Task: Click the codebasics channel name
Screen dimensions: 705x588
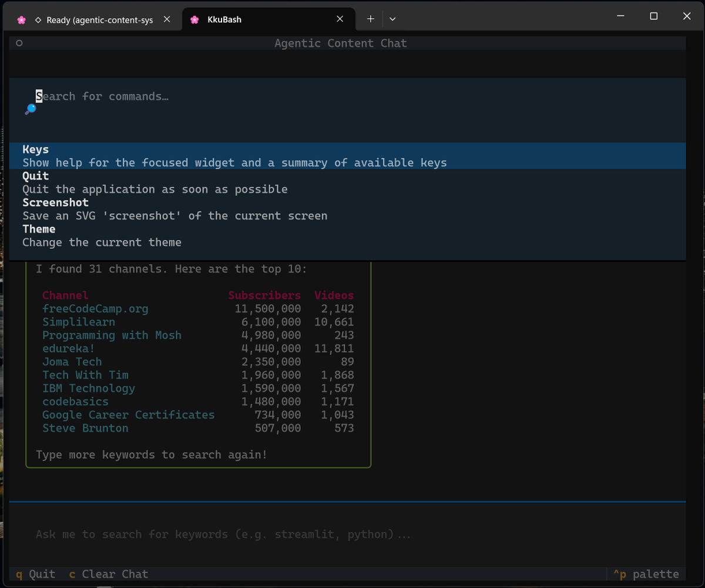Action: 75,402
